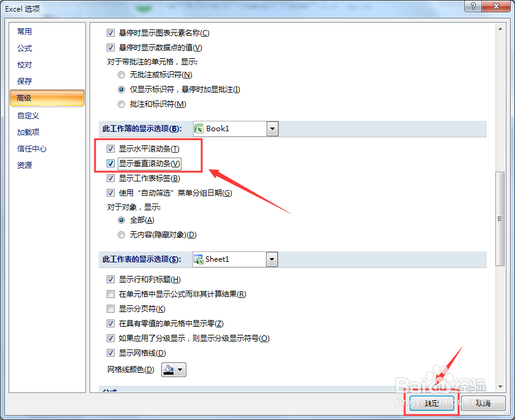This screenshot has width=515, height=420.
Task: Click the Book1 workbook icon in the dropdown
Action: tap(198, 129)
